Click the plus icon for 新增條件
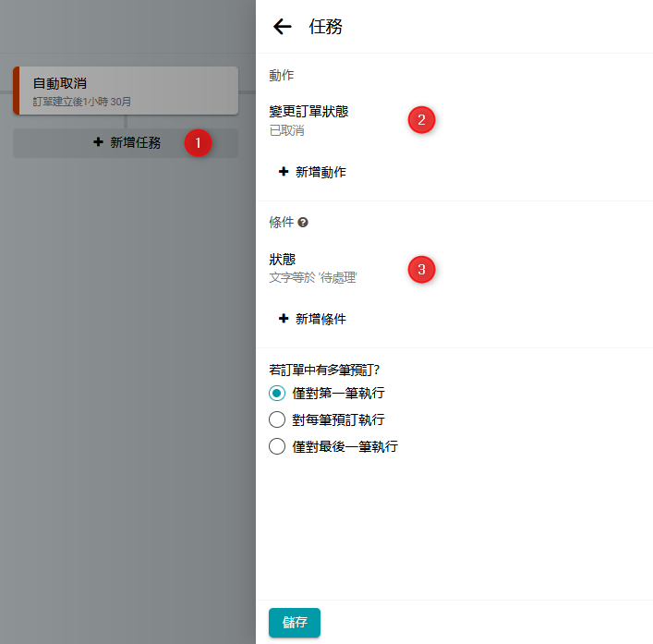The image size is (653, 644). [x=284, y=319]
